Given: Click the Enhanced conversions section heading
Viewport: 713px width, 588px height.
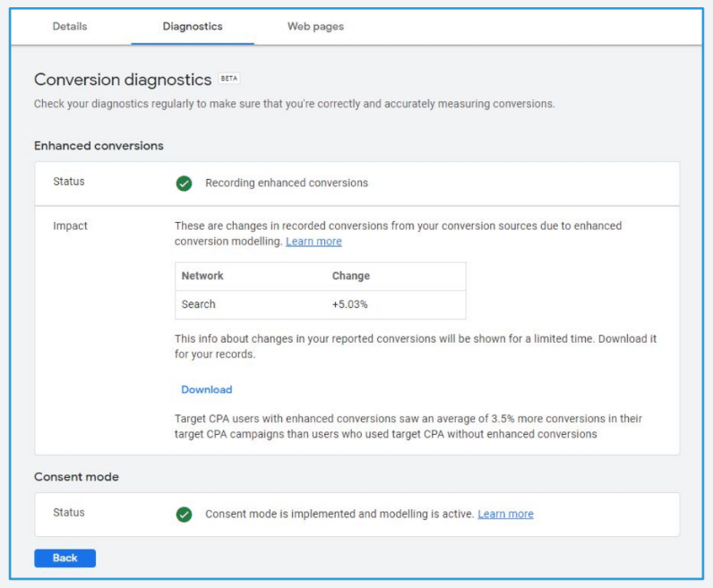Looking at the screenshot, I should pyautogui.click(x=99, y=145).
